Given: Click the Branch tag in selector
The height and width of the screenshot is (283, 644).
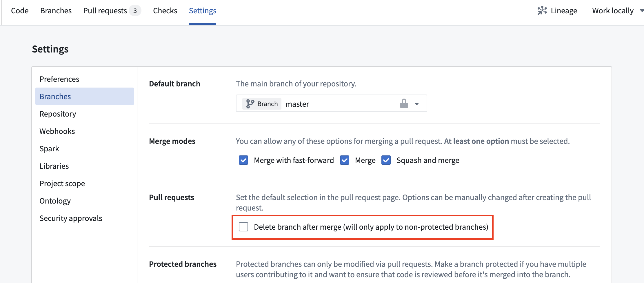Looking at the screenshot, I should click(x=262, y=104).
